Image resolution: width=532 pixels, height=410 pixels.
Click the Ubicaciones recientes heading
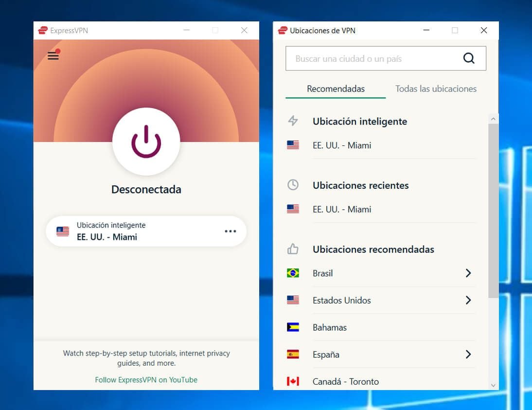coord(361,185)
